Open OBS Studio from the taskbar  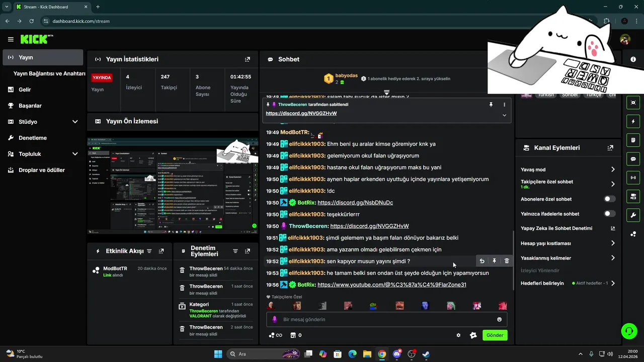pyautogui.click(x=411, y=354)
